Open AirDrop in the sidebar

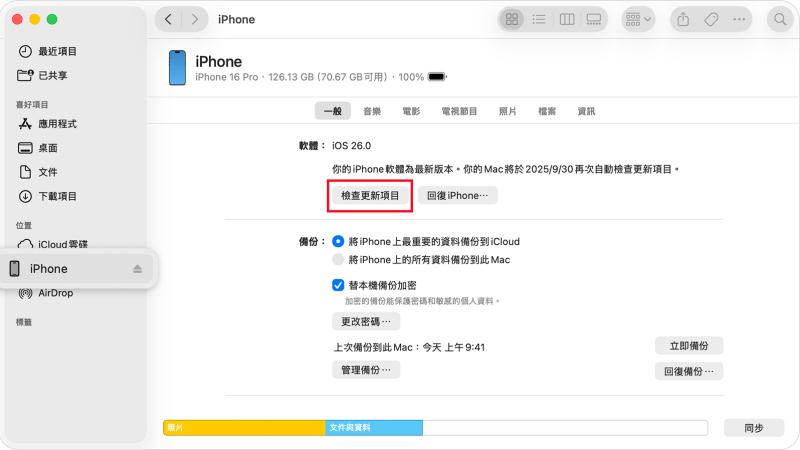(46, 293)
